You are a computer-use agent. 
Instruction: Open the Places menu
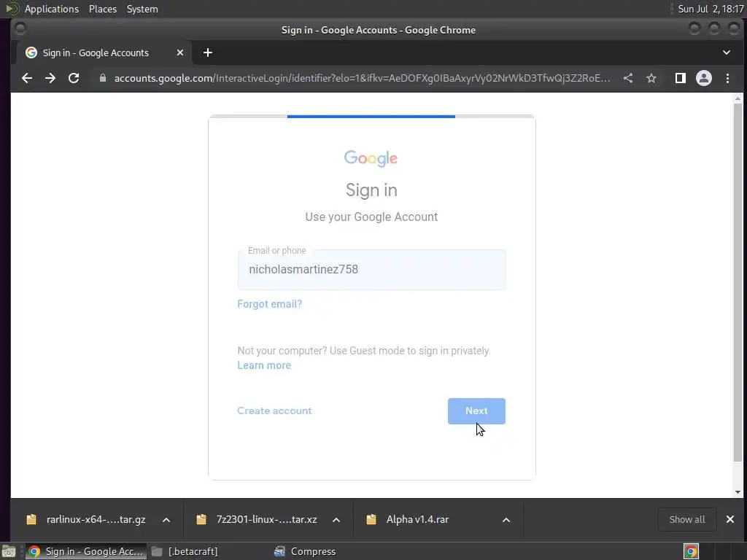(103, 9)
